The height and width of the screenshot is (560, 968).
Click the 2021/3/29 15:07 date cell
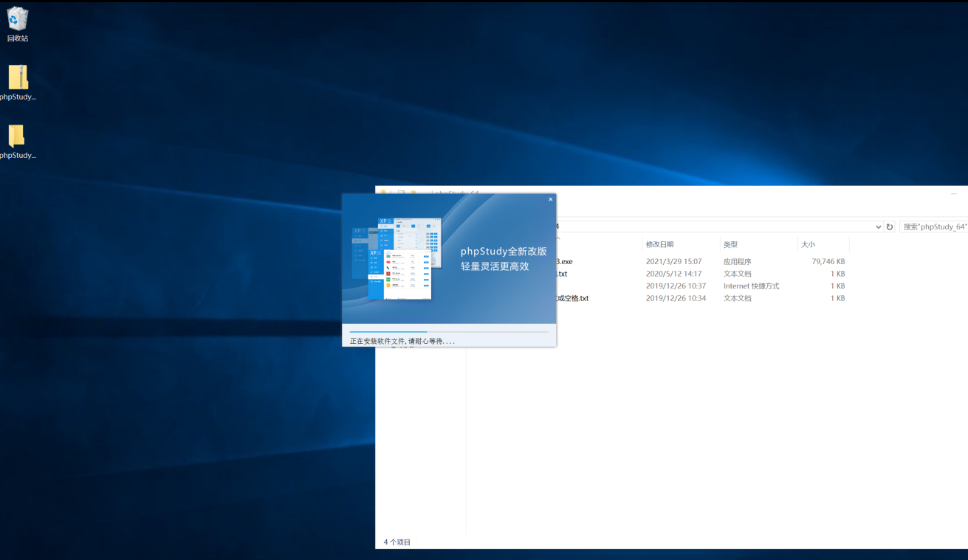[673, 262]
